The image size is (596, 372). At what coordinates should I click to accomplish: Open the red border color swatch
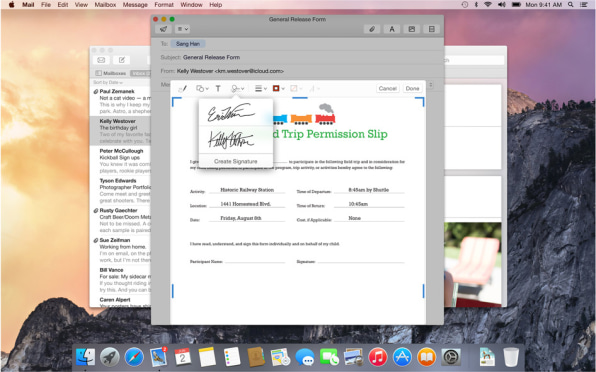pyautogui.click(x=278, y=89)
